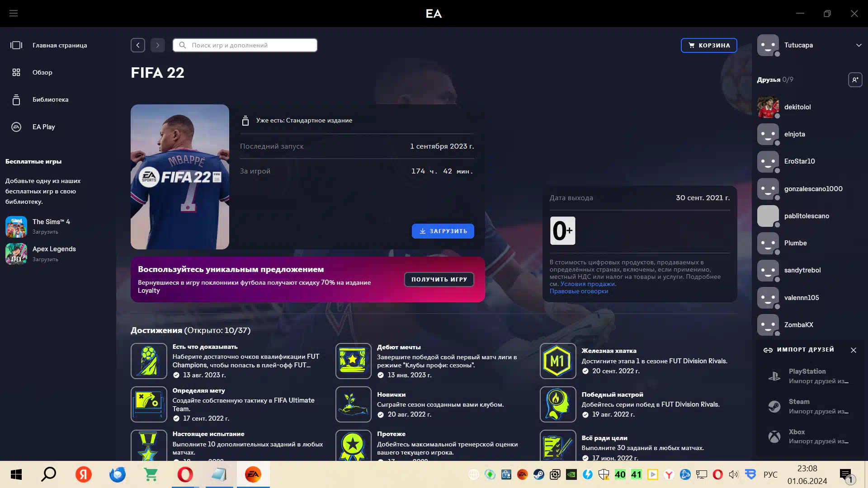
Task: Click the Настоящее испытание achievement icon
Action: [149, 446]
